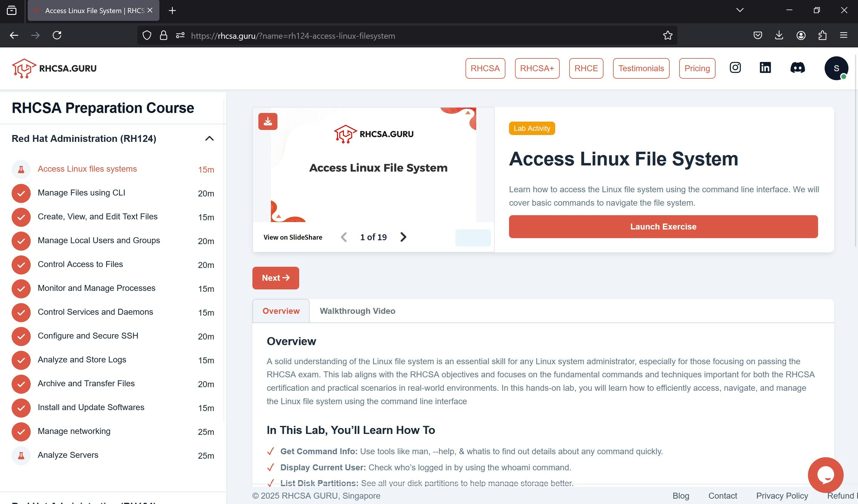Reload the page
The width and height of the screenshot is (858, 504).
57,35
